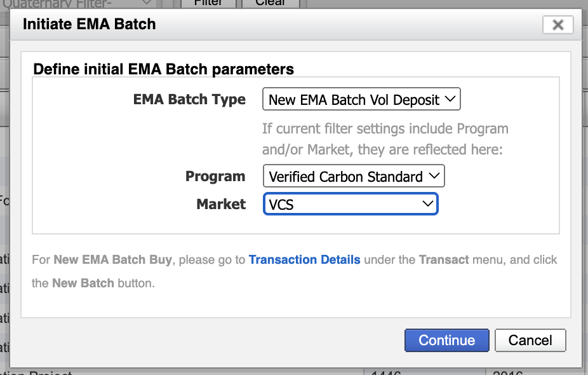Open the Program dropdown

pos(353,176)
